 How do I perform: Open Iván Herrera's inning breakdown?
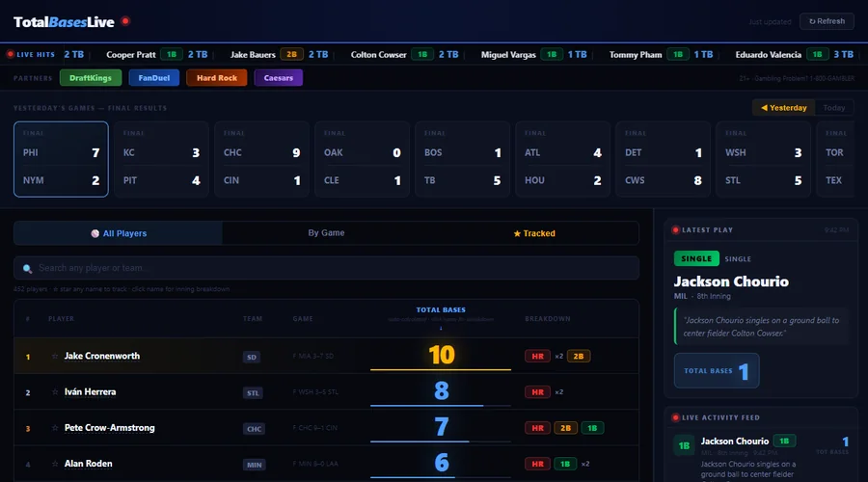[x=91, y=392]
